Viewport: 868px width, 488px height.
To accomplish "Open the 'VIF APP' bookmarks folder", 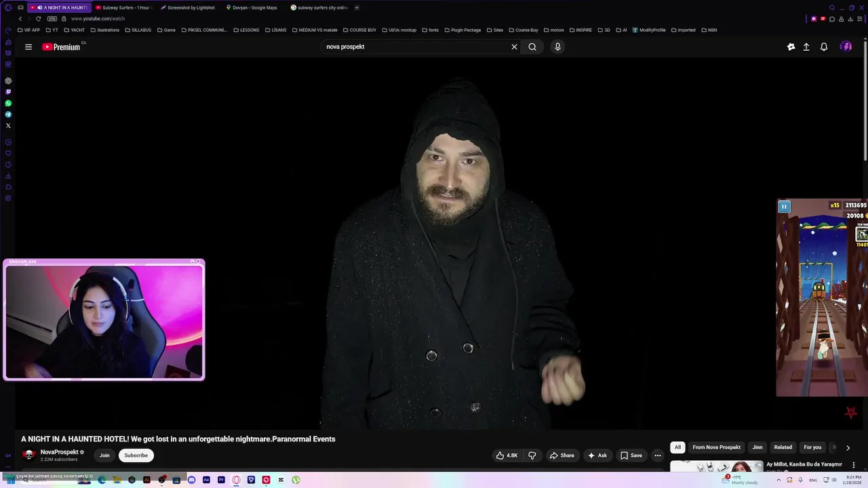I will (x=28, y=30).
